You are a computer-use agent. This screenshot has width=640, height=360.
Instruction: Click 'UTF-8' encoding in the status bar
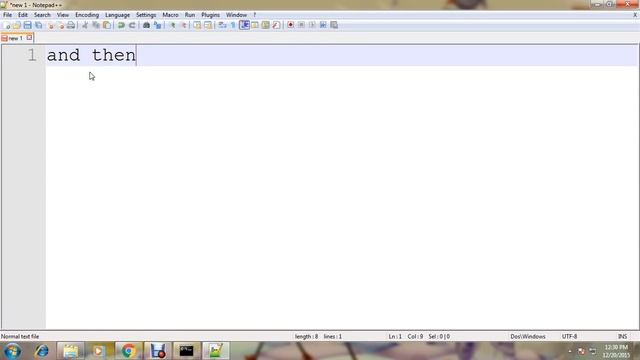569,336
